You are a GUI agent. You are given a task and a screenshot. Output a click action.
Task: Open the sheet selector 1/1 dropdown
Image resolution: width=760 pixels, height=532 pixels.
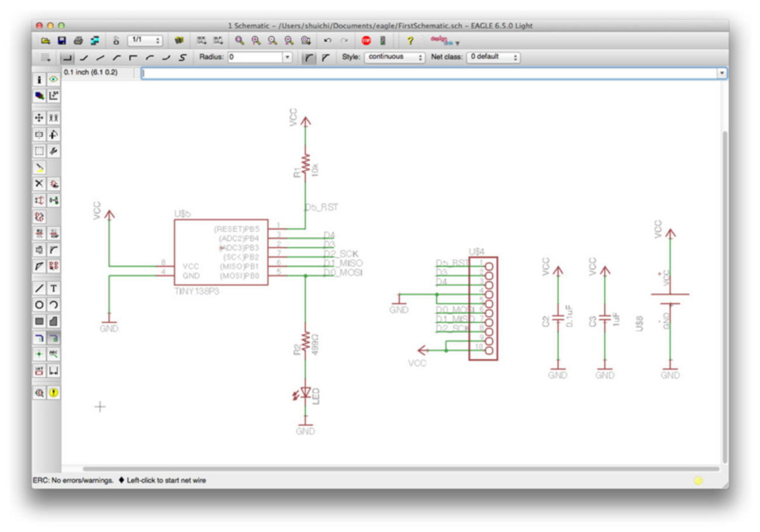pos(144,41)
